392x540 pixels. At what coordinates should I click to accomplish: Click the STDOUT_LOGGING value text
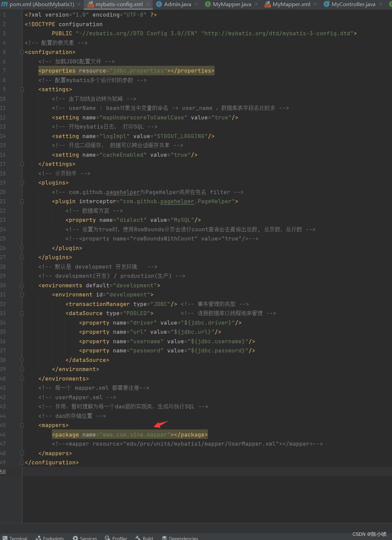181,136
